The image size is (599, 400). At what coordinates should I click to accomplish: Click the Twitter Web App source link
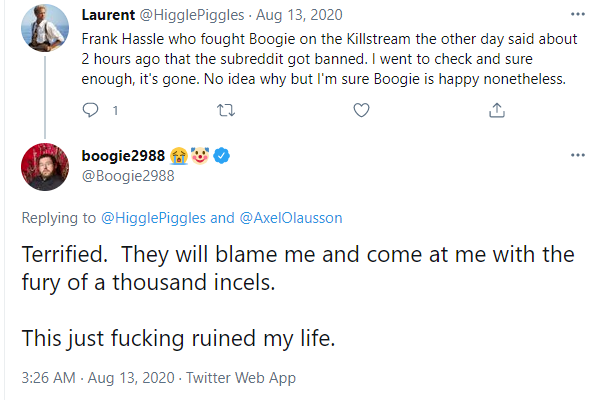(x=241, y=378)
